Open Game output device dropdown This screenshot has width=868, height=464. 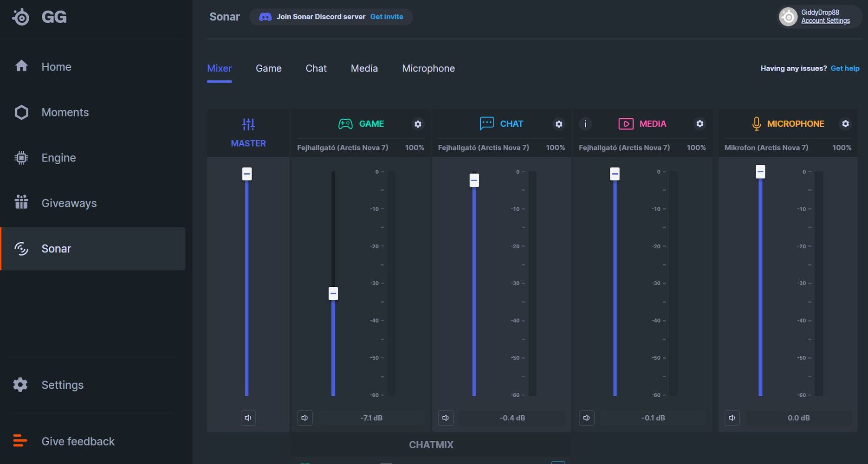coord(343,148)
